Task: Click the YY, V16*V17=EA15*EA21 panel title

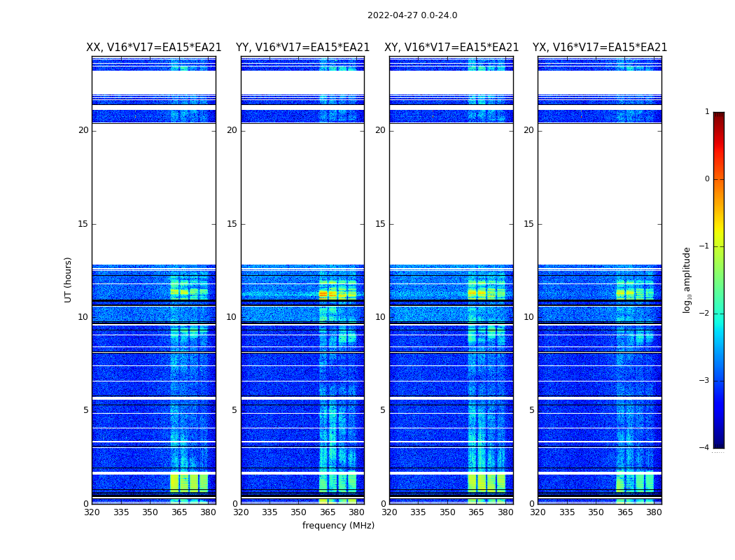Action: coord(303,48)
